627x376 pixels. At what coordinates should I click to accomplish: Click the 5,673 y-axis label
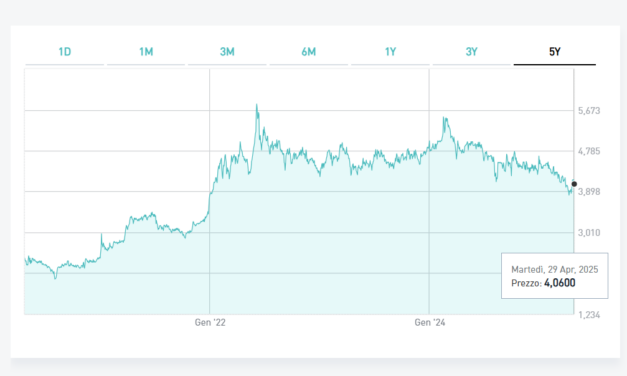[x=589, y=111]
